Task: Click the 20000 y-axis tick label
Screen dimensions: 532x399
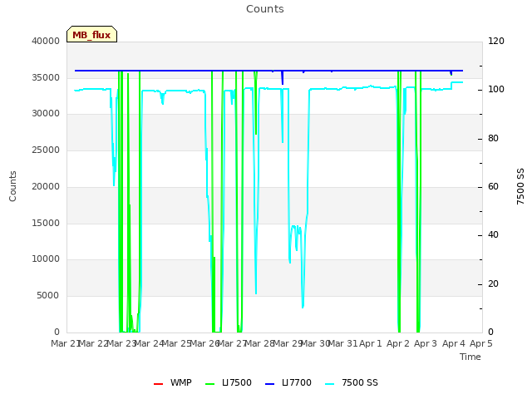Action: click(46, 186)
